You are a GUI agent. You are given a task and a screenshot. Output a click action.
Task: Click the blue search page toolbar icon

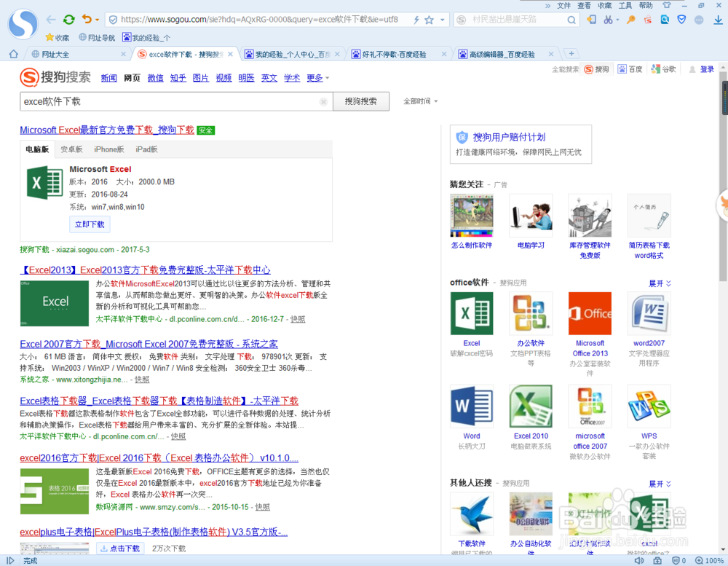point(665,20)
